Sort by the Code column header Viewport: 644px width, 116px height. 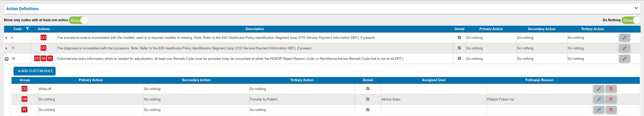18,29
